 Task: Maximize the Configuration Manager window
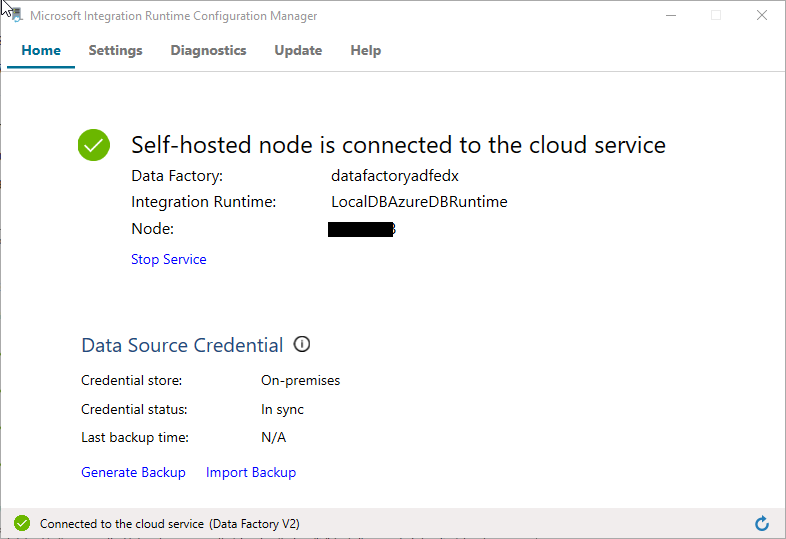[x=716, y=15]
